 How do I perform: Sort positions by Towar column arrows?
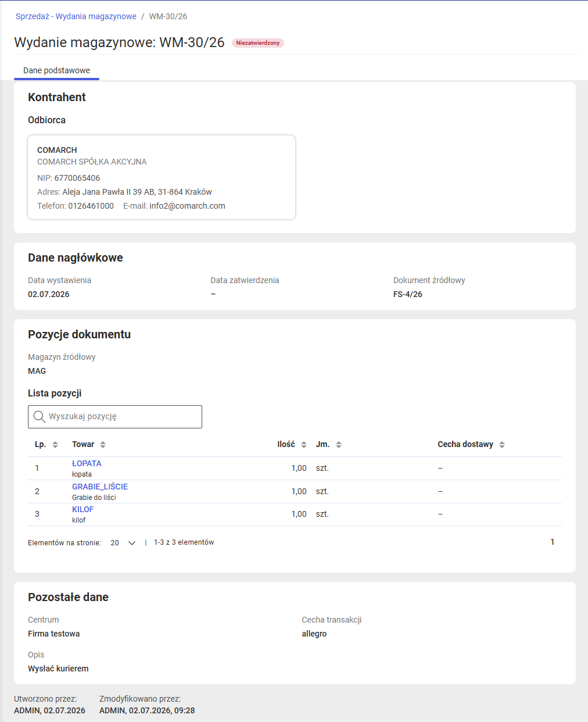(103, 445)
